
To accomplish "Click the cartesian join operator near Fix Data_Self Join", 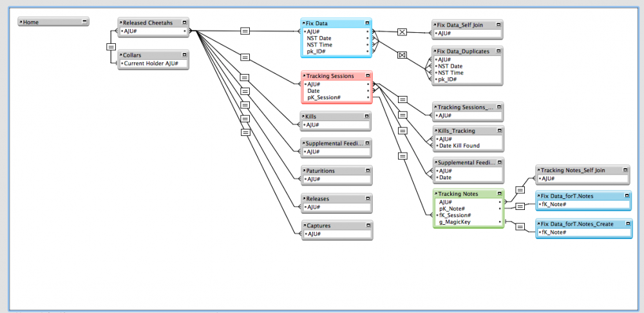I will coord(402,31).
